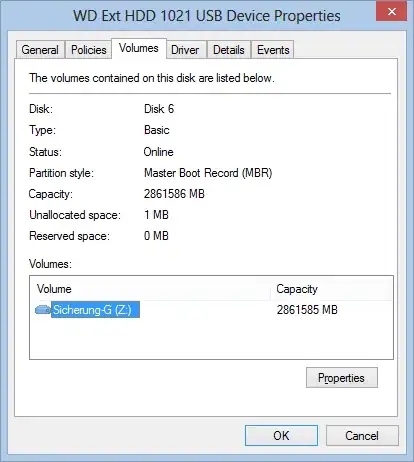Click Master Boot Record (MBR) value
This screenshot has width=414, height=462.
click(208, 173)
